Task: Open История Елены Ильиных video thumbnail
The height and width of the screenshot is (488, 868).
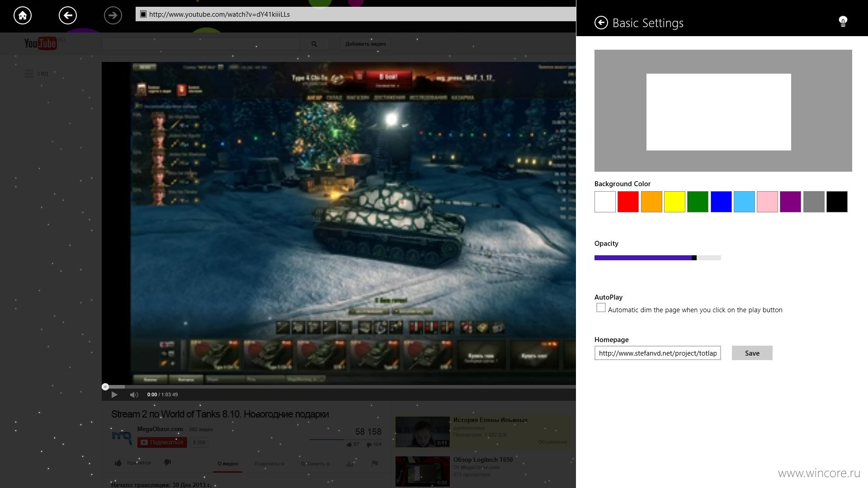Action: [x=422, y=432]
